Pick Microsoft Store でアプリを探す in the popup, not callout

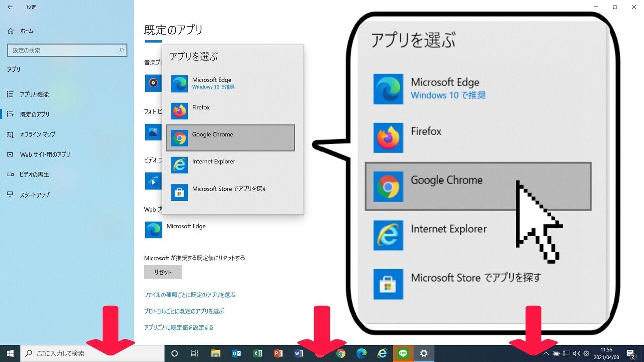click(x=230, y=192)
